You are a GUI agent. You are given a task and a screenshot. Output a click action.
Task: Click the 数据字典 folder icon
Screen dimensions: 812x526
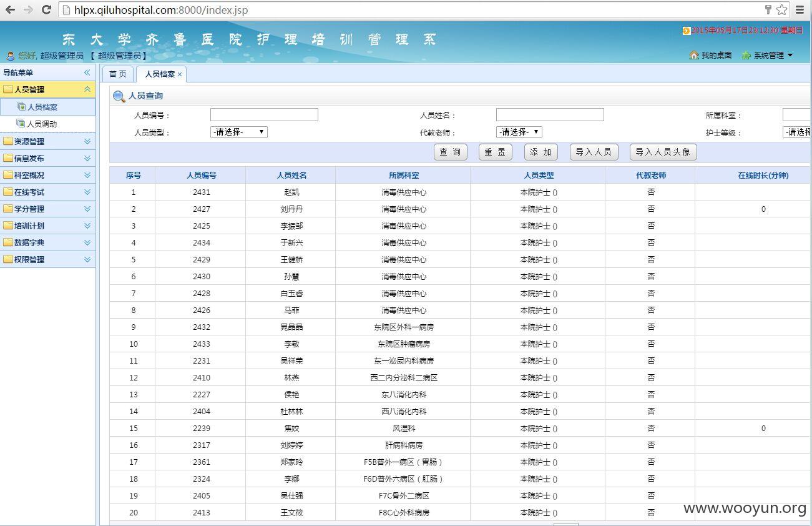tap(8, 242)
